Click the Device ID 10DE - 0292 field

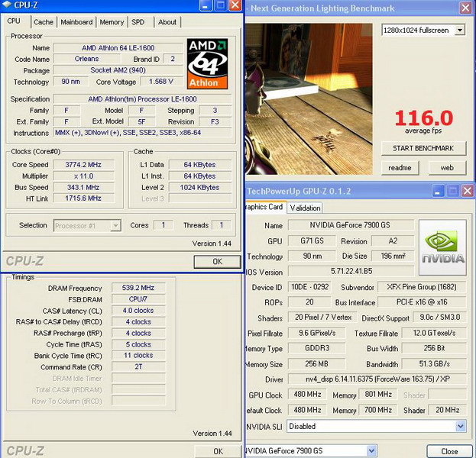(309, 287)
